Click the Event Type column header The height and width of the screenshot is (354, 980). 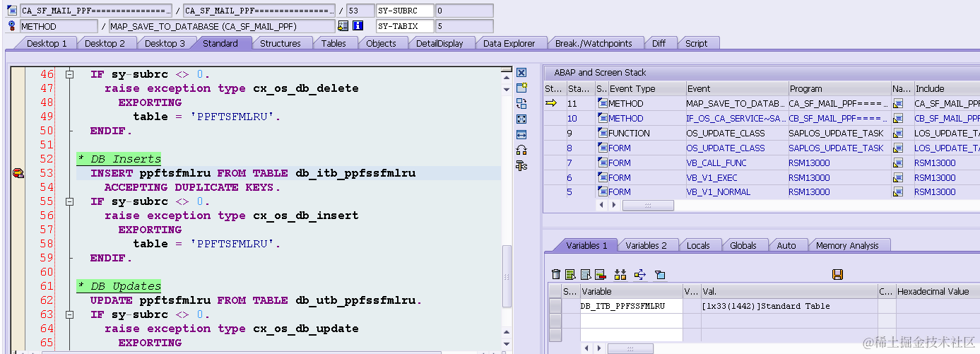(647, 88)
